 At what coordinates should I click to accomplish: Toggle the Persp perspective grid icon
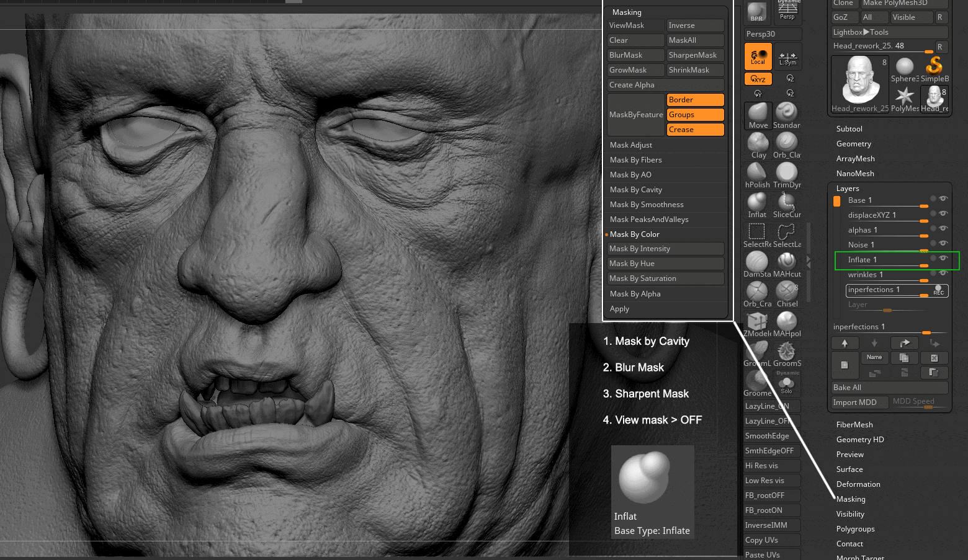pyautogui.click(x=787, y=11)
